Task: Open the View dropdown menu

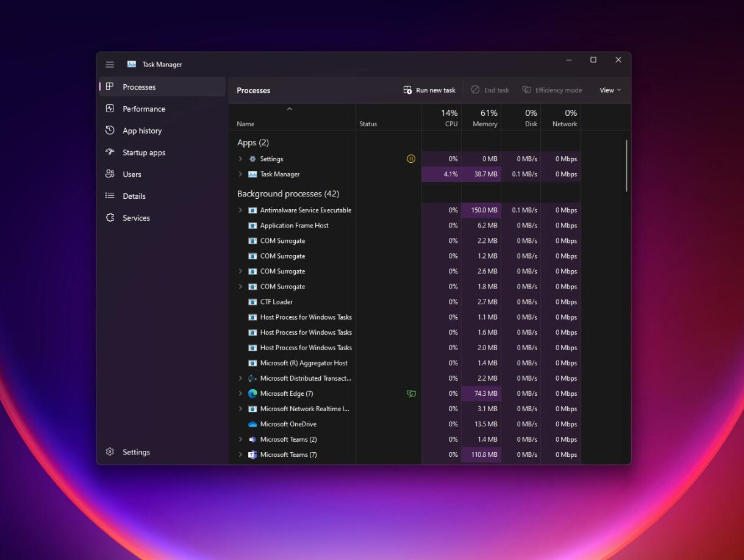Action: (610, 90)
